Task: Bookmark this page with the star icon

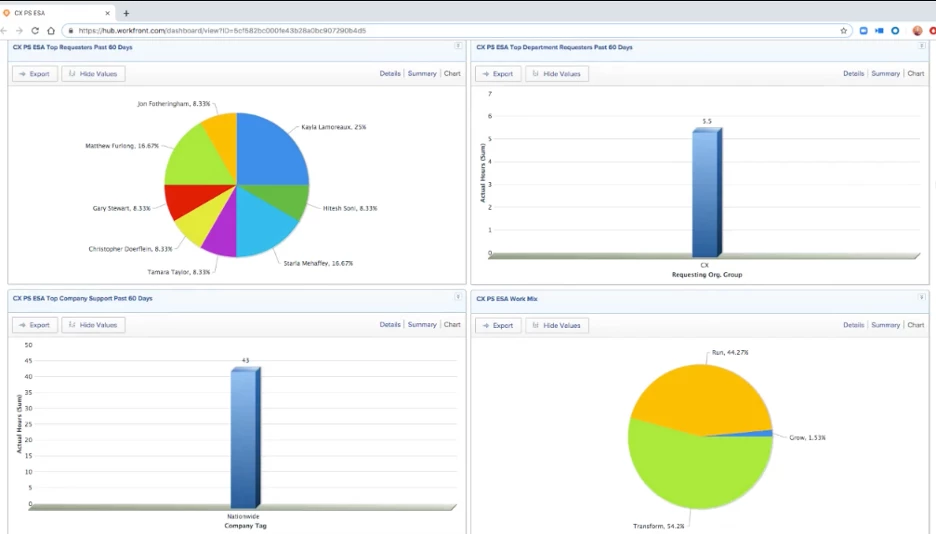Action: (x=843, y=30)
